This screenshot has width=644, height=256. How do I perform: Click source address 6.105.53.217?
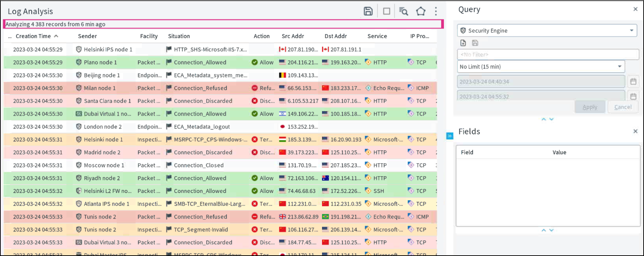[303, 101]
